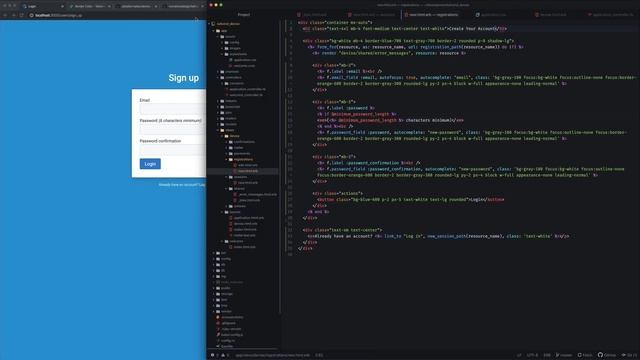Click the Password input field on signup form
This screenshot has width=640, height=360.
tap(173, 129)
